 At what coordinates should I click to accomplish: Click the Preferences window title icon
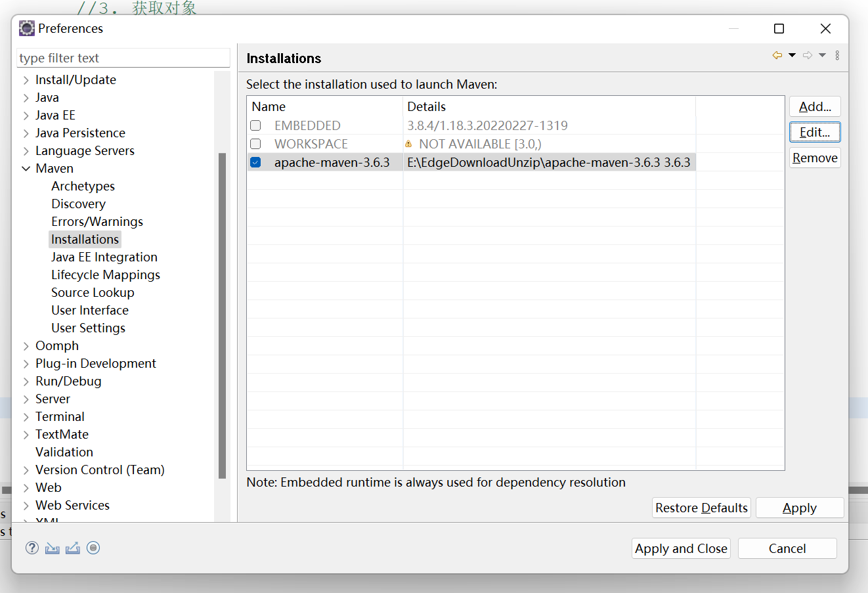coord(27,28)
